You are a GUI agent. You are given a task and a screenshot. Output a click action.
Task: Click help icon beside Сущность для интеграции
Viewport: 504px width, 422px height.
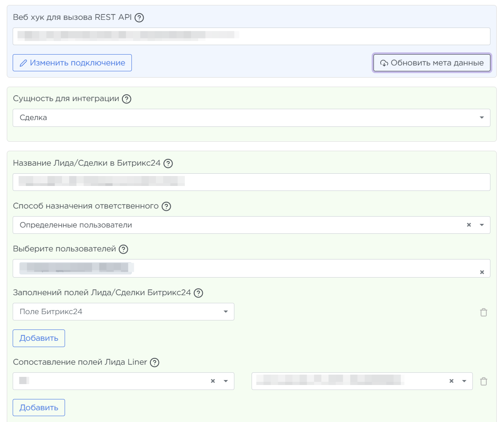tap(127, 99)
